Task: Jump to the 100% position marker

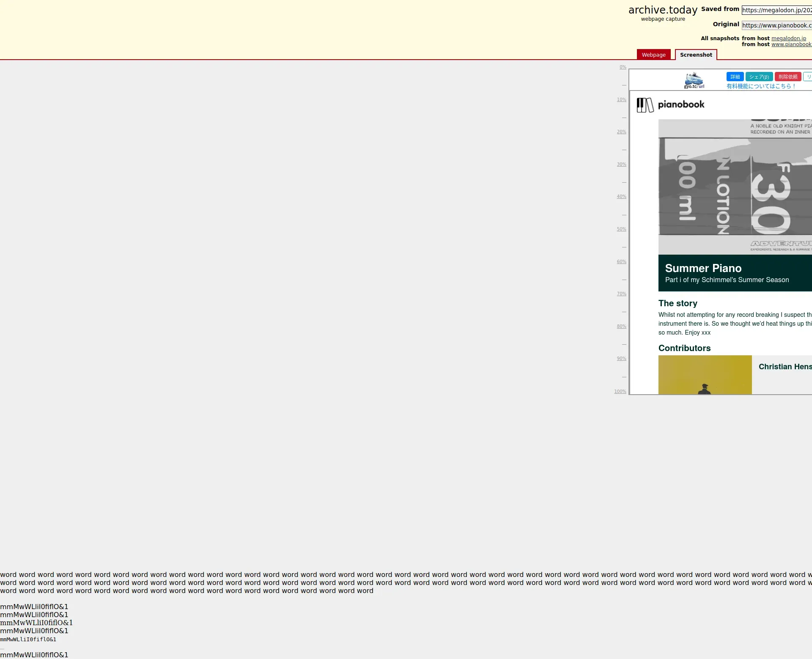Action: pyautogui.click(x=620, y=392)
